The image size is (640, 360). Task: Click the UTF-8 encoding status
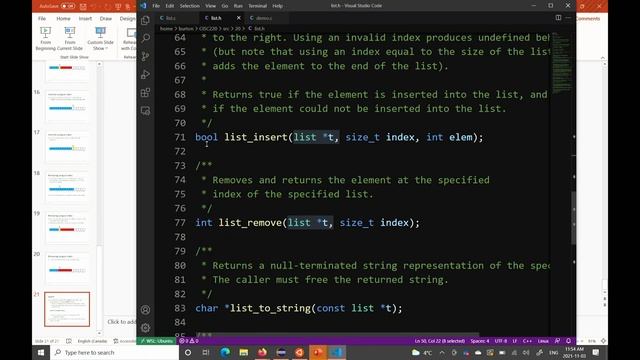coord(501,341)
